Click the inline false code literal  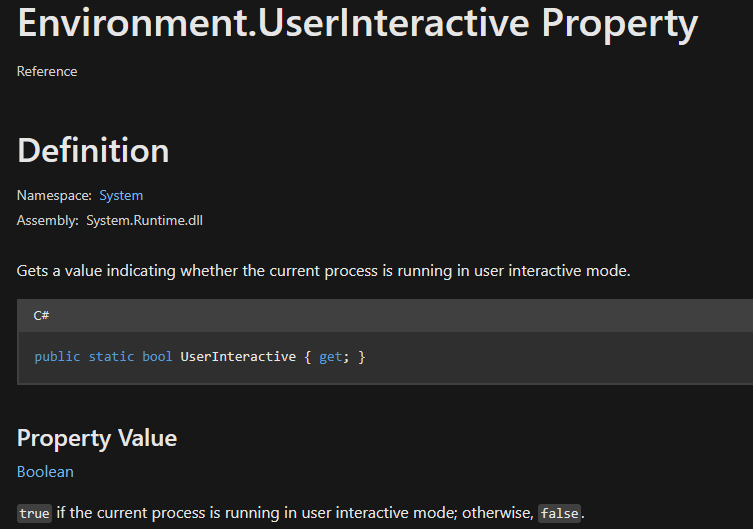(x=559, y=513)
